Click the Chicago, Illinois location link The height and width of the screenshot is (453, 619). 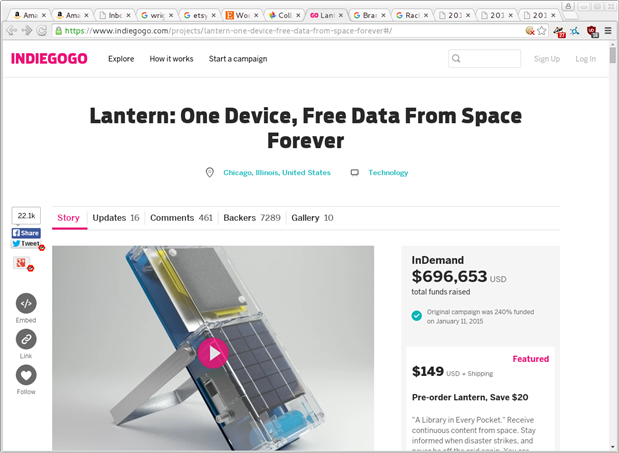point(276,173)
